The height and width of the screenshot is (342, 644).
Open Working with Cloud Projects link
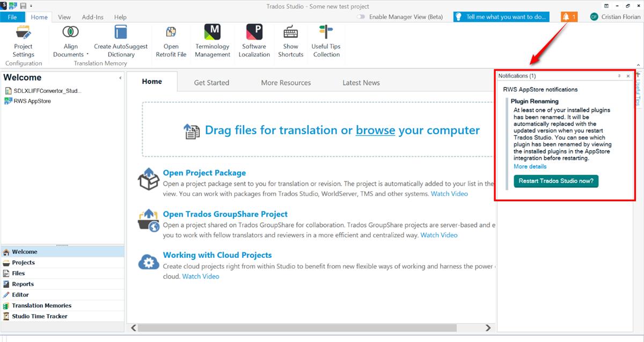217,255
